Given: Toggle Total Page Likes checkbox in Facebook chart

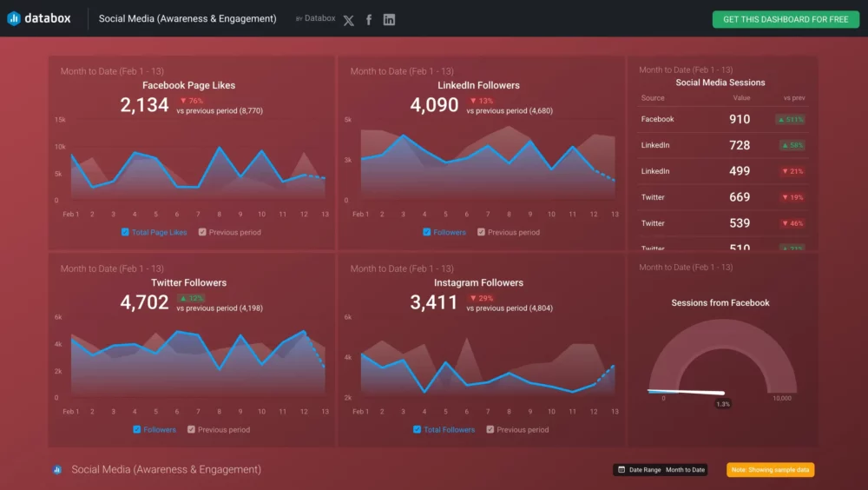Looking at the screenshot, I should click(126, 232).
